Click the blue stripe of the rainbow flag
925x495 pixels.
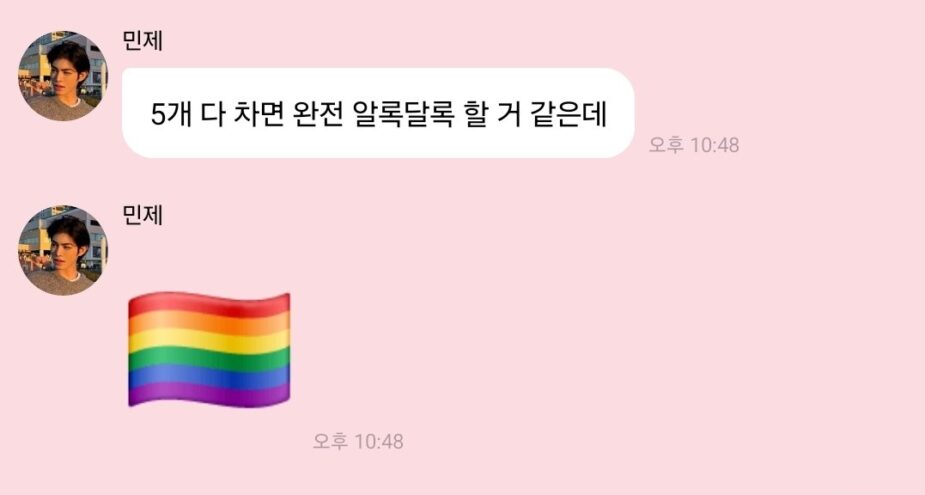(209, 376)
